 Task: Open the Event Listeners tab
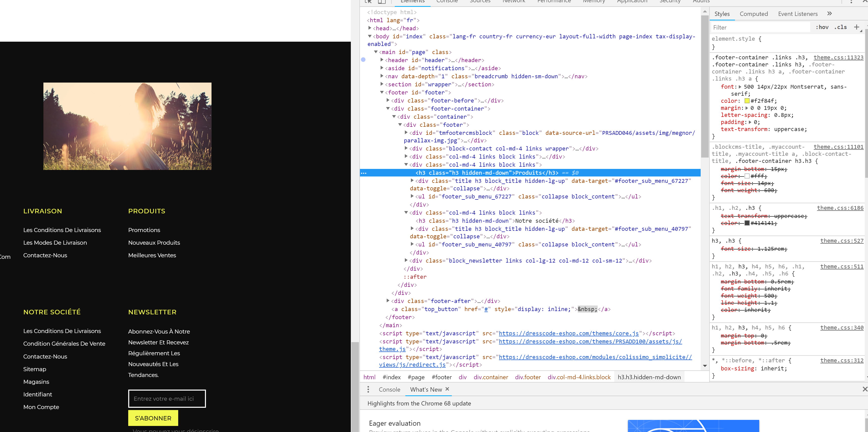pos(798,14)
